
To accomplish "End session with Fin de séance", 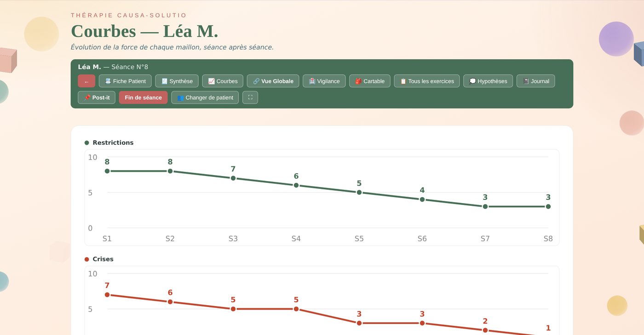I will pos(143,97).
